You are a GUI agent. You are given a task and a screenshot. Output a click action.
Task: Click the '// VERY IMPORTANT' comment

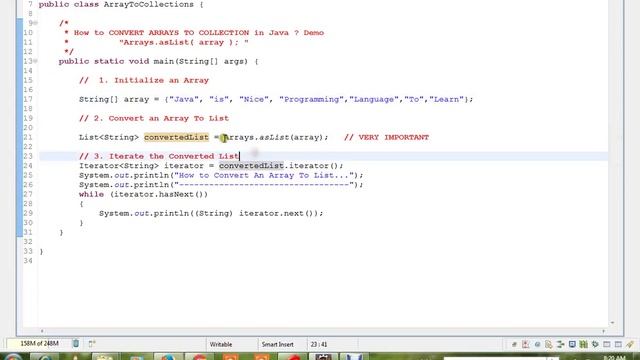(386, 138)
